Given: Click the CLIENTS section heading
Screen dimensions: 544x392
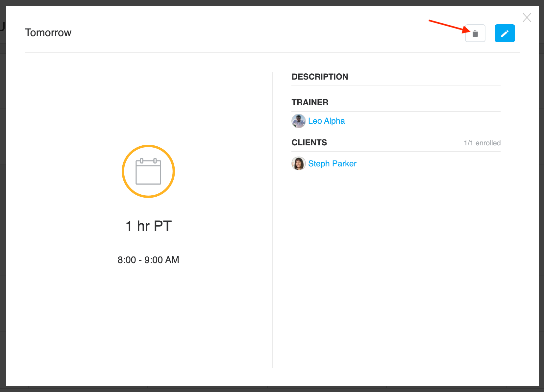Looking at the screenshot, I should click(309, 142).
